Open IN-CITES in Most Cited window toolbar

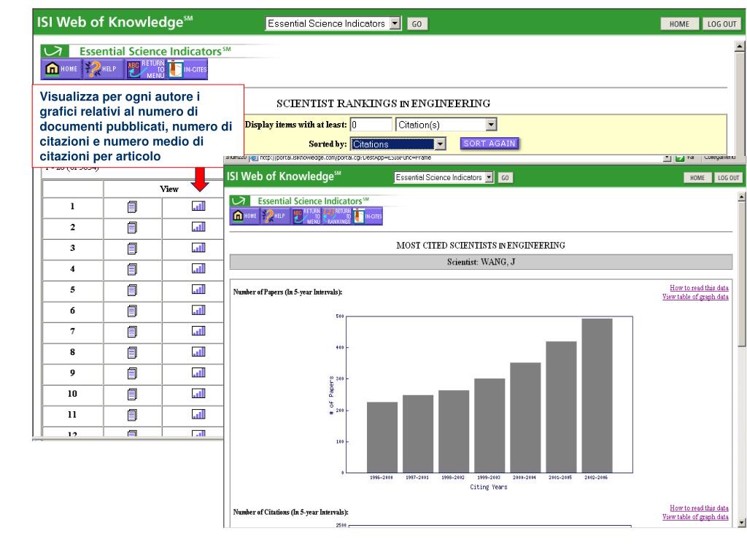pos(368,216)
